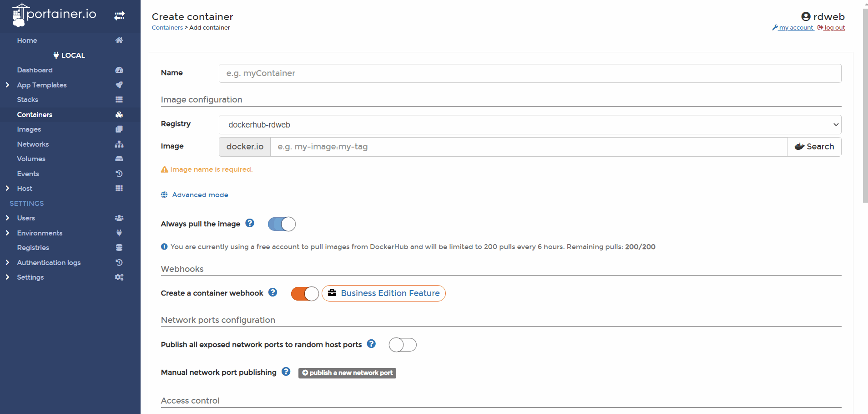Screen dimensions: 868x414
Task: Open the Registry dropdown showing dockerhub-rdweb
Action: [x=529, y=124]
